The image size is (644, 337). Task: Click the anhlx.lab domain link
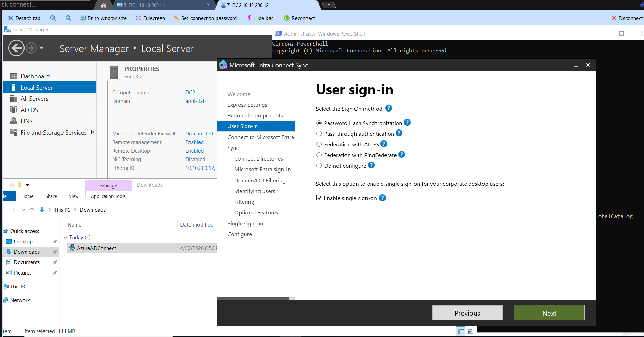pos(195,101)
